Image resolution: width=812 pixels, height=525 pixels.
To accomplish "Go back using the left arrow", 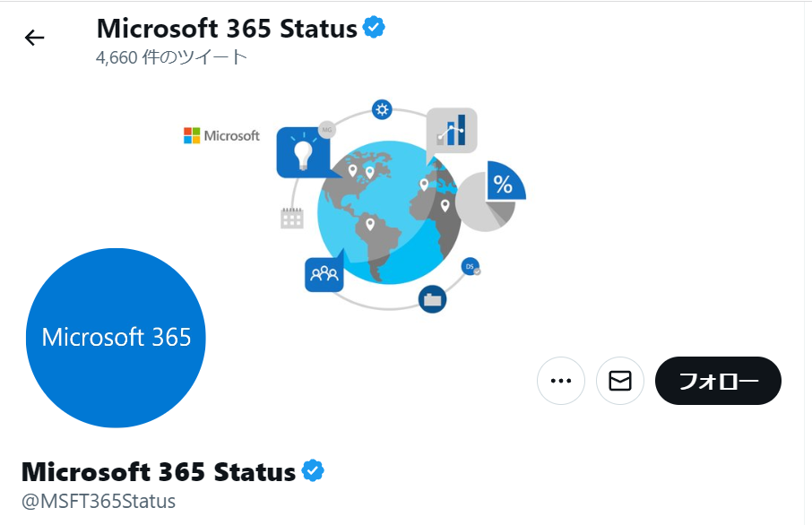I will click(x=35, y=38).
